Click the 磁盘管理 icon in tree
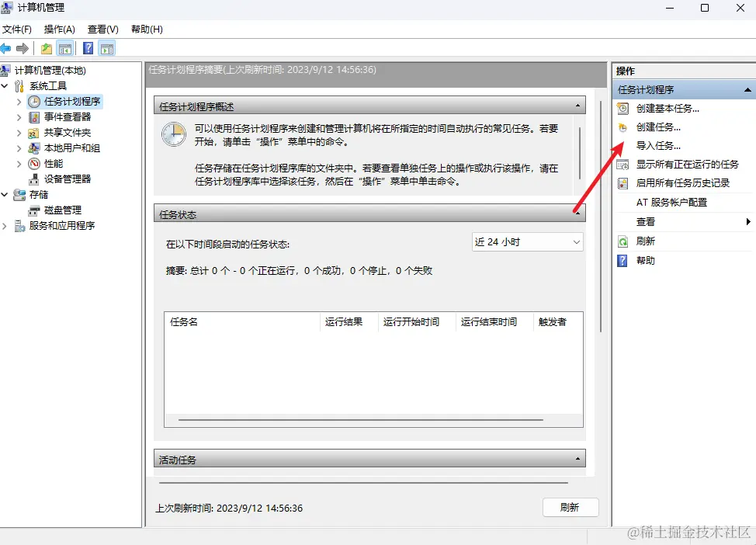756x545 pixels. [33, 210]
